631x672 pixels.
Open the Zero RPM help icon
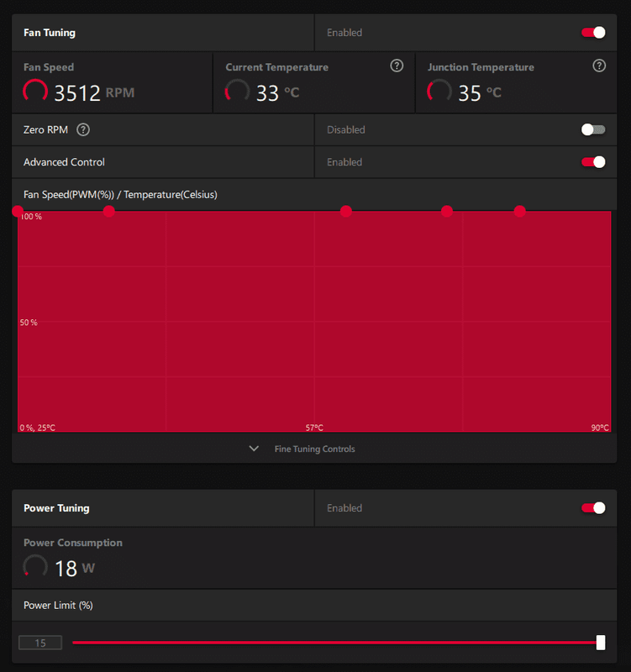point(83,130)
